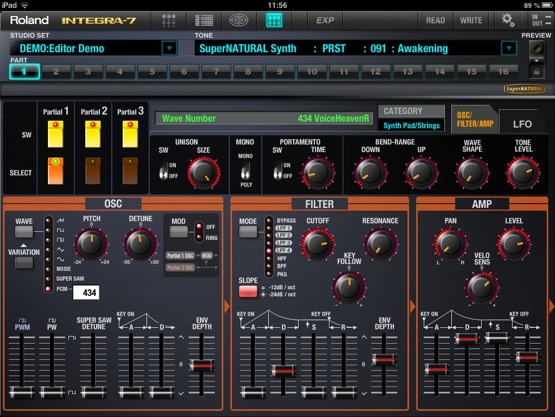Select Partial 1 for editing
The height and width of the screenshot is (417, 555).
click(x=56, y=171)
